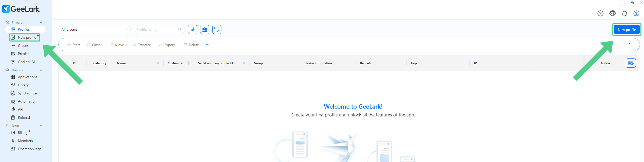Click the search magnifier in Profile name

[x=180, y=29]
